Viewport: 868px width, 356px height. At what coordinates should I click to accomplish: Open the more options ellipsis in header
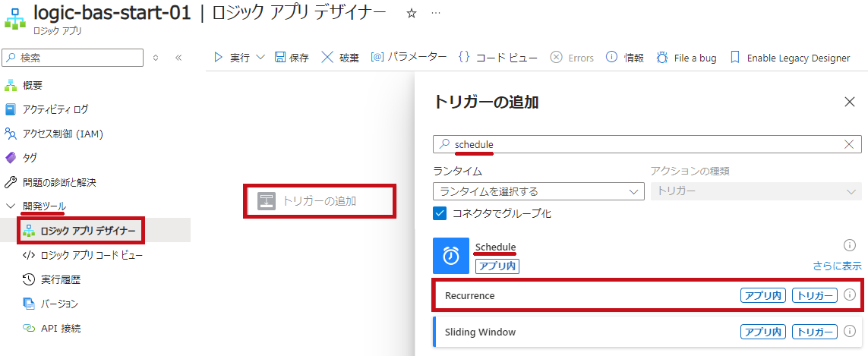(x=436, y=14)
